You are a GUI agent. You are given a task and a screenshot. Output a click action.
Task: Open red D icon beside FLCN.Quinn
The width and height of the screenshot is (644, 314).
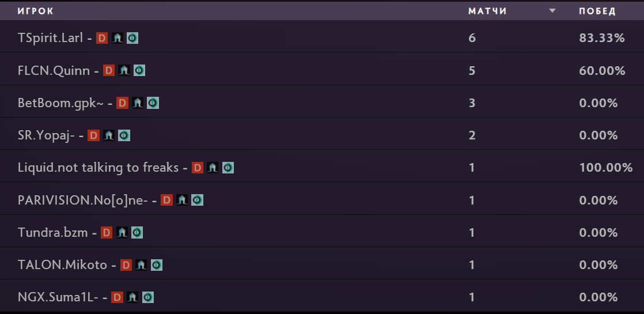pyautogui.click(x=109, y=70)
